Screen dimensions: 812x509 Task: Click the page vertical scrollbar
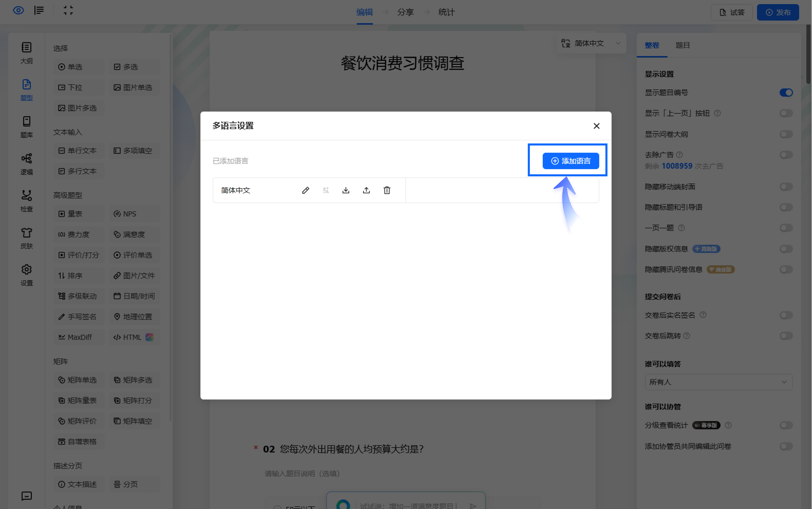pyautogui.click(x=808, y=54)
